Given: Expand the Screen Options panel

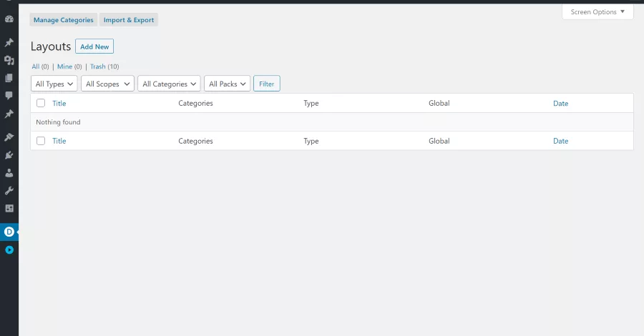Looking at the screenshot, I should tap(597, 12).
